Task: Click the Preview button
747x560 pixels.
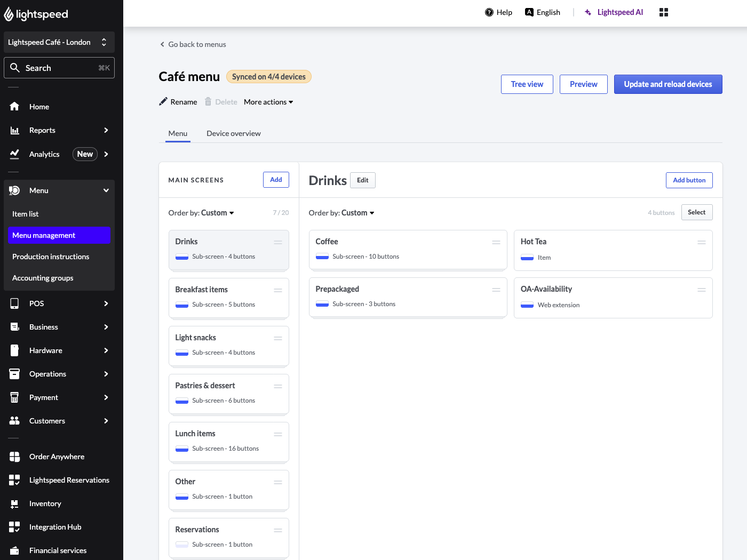Action: [584, 84]
